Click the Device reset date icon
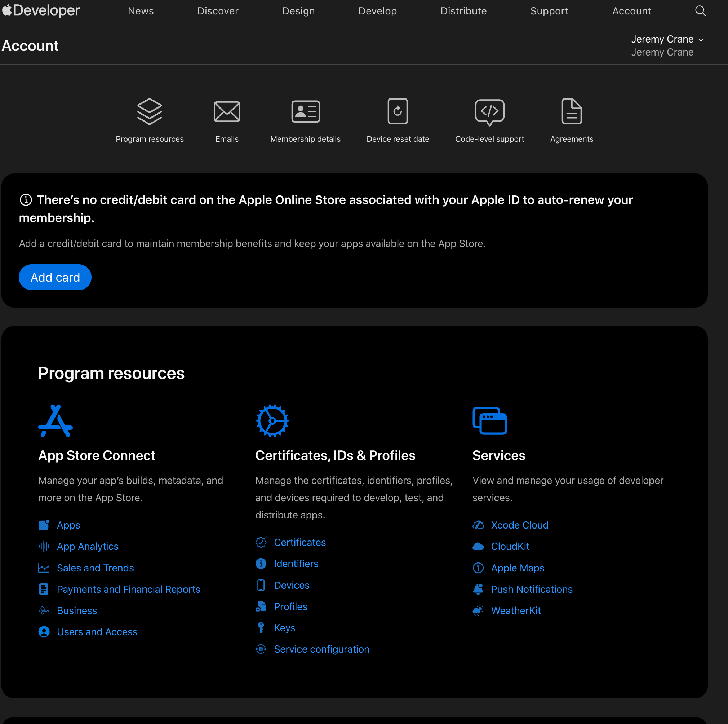Image resolution: width=728 pixels, height=724 pixels. (398, 111)
